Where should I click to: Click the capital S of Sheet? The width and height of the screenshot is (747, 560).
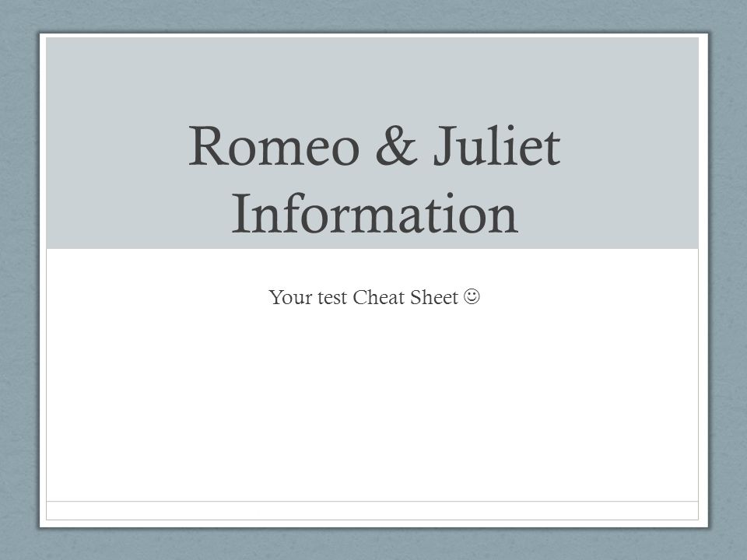tap(416, 297)
